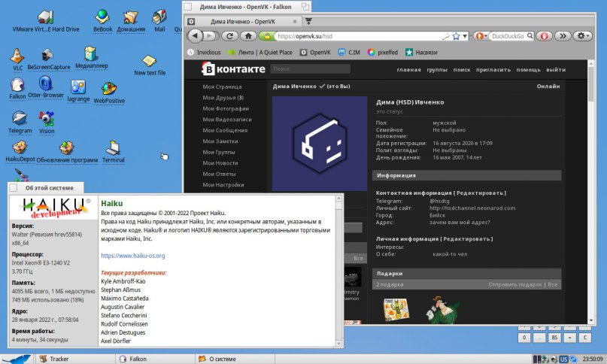The height and width of the screenshot is (364, 607).
Task: Click the browser reload button
Action: click(x=228, y=35)
